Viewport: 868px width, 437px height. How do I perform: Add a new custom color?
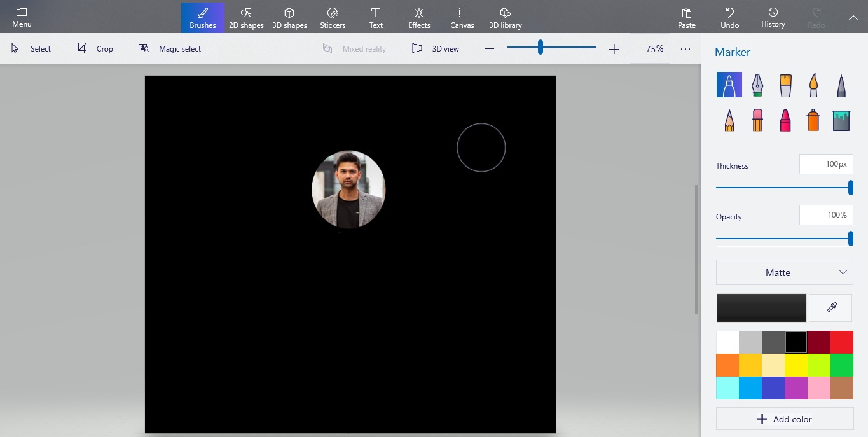pos(785,419)
